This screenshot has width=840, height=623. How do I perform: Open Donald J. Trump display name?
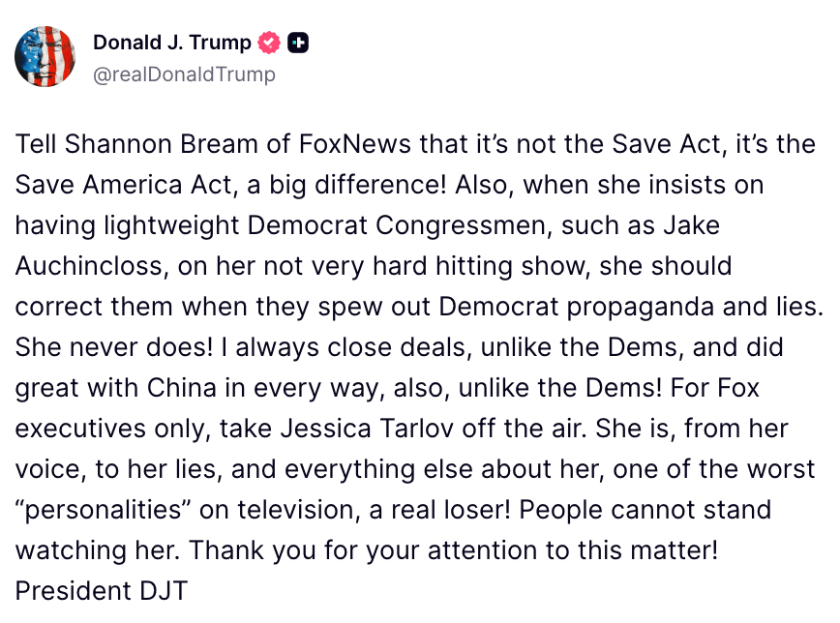(172, 43)
